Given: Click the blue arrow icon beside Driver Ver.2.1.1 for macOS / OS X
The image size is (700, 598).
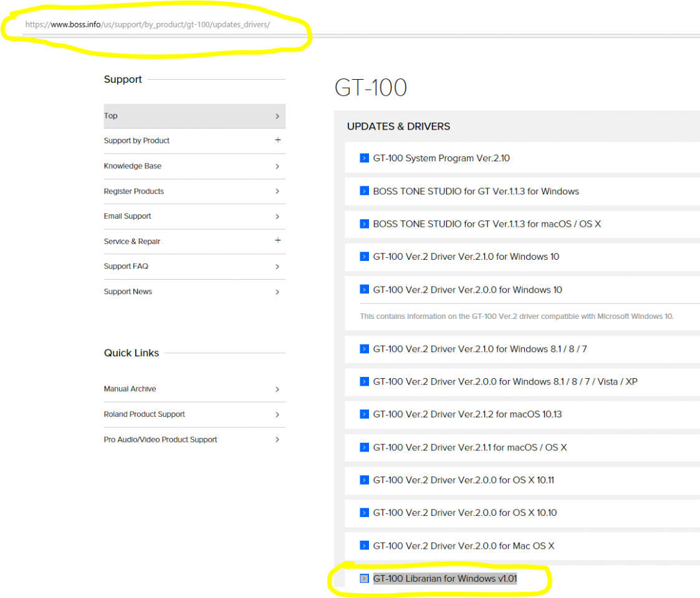Looking at the screenshot, I should (364, 447).
